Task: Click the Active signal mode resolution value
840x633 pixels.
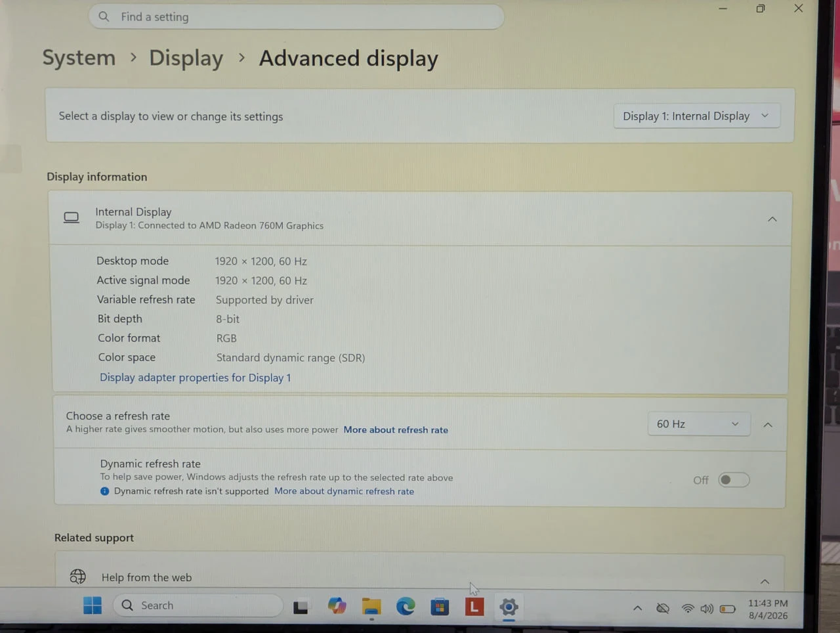Action: [x=261, y=280]
